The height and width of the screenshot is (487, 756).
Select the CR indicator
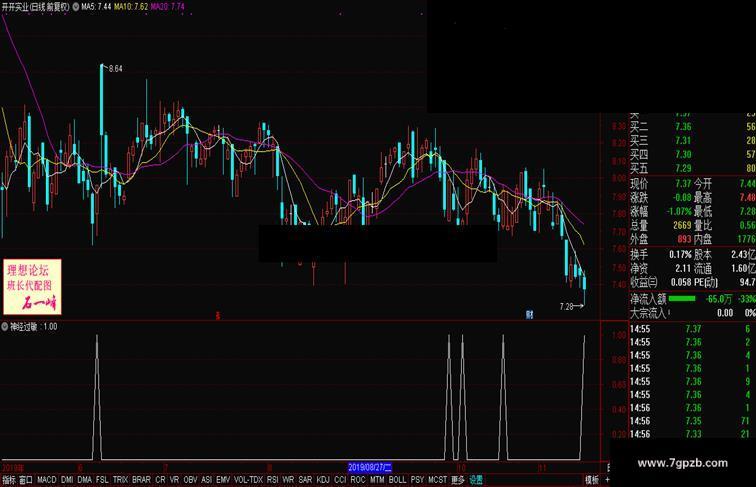coord(160,480)
